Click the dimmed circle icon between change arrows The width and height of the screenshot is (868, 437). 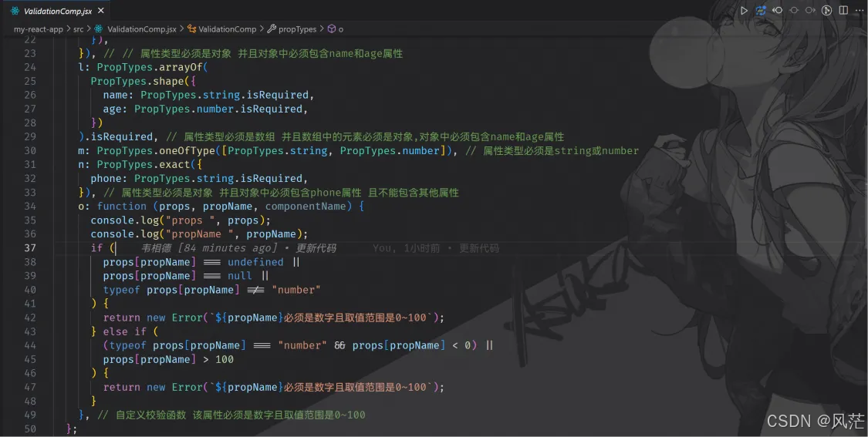794,11
